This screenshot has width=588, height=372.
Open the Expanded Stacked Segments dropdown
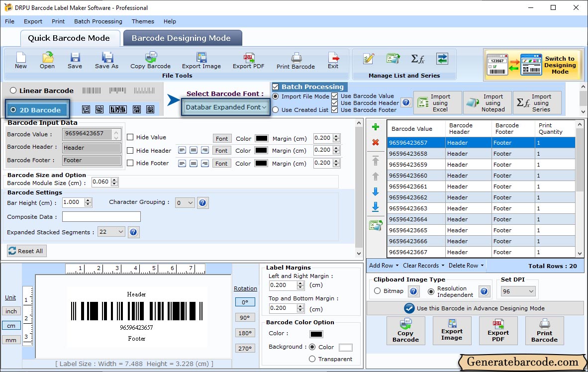[x=111, y=232]
